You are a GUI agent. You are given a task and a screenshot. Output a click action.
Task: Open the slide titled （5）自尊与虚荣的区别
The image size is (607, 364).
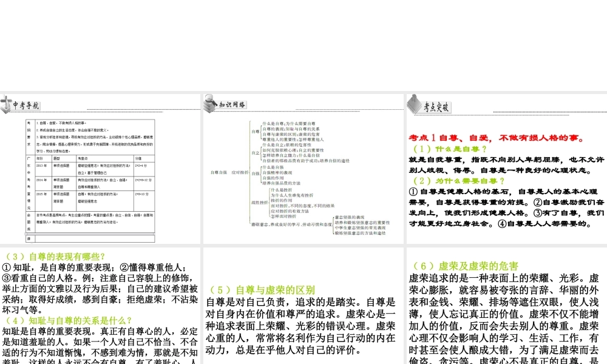point(303,306)
